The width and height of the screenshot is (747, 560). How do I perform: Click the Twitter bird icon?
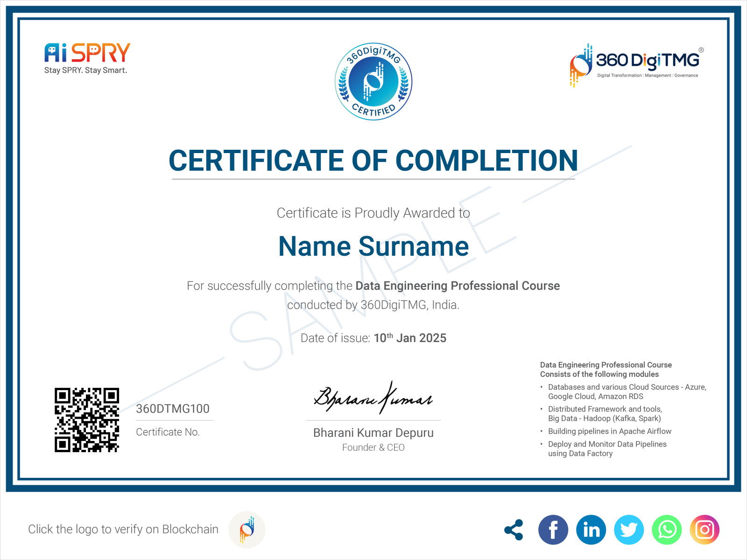click(x=629, y=529)
